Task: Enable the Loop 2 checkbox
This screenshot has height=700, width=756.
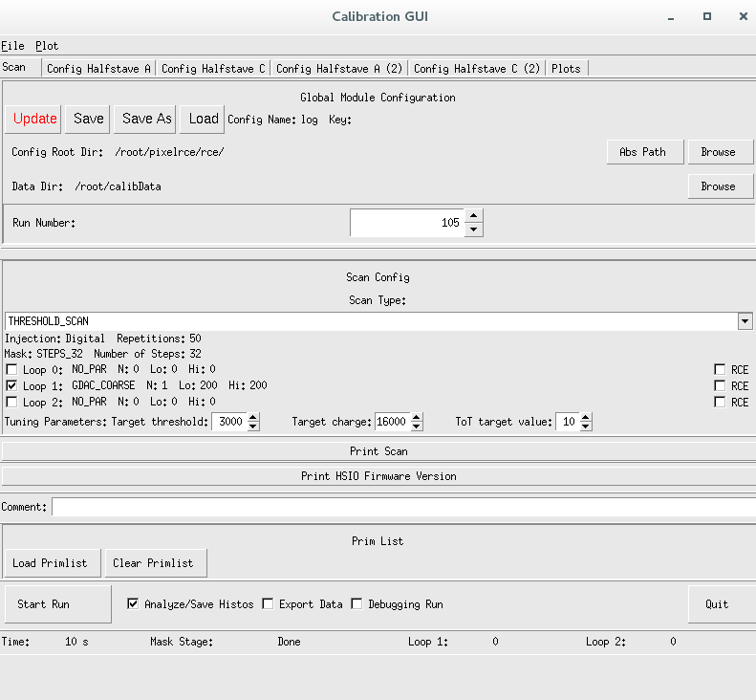Action: tap(12, 402)
